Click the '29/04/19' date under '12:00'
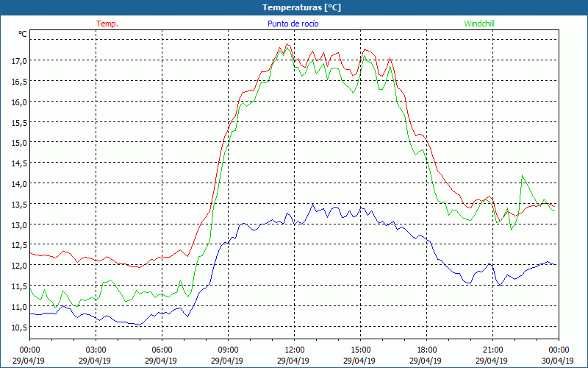Image resolution: width=588 pixels, height=368 pixels. coord(293,361)
